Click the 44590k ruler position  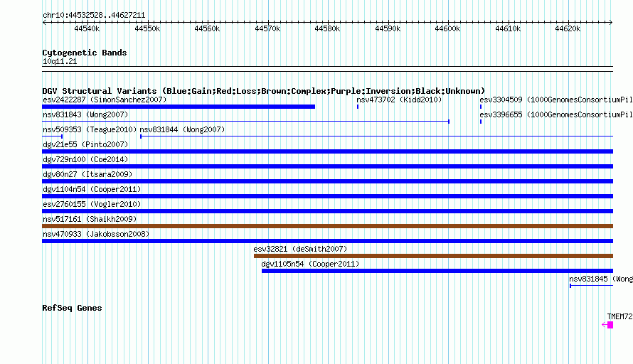(388, 28)
